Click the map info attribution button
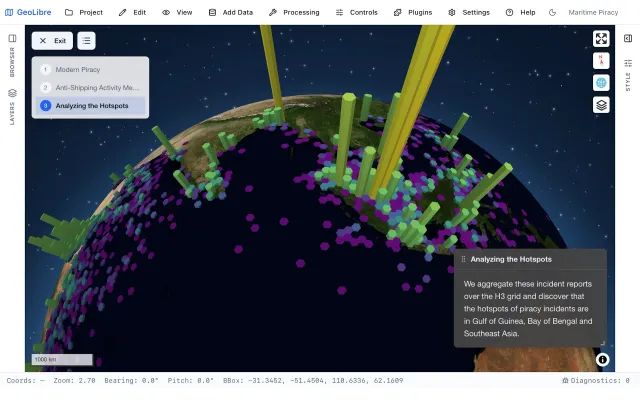Viewport: 640px width, 402px height. pyautogui.click(x=602, y=360)
